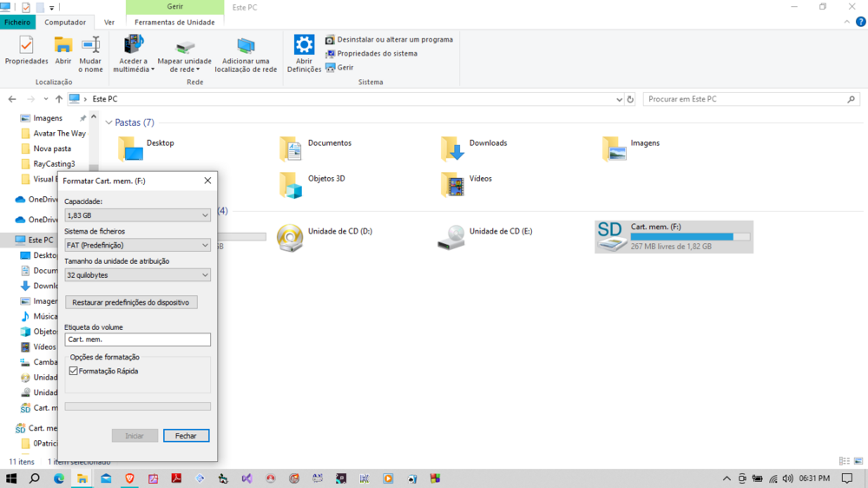Select Ferramentas de Unidade tab

(x=174, y=23)
